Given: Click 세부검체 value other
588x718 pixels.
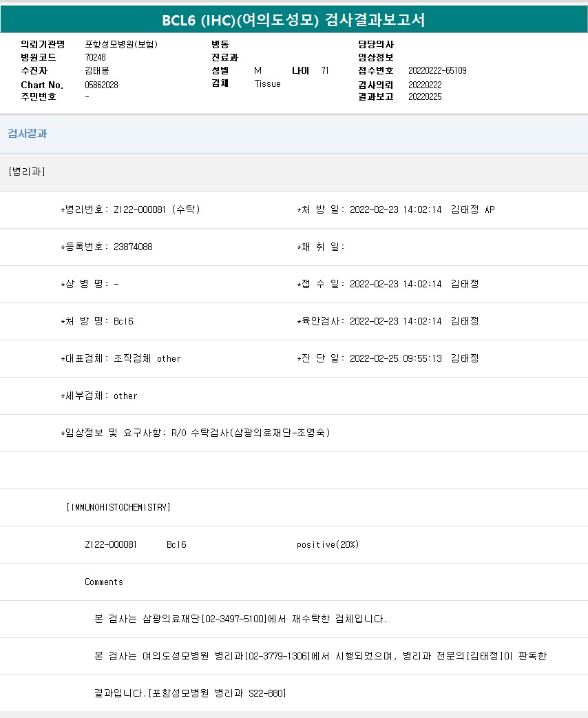Looking at the screenshot, I should pos(125,396).
